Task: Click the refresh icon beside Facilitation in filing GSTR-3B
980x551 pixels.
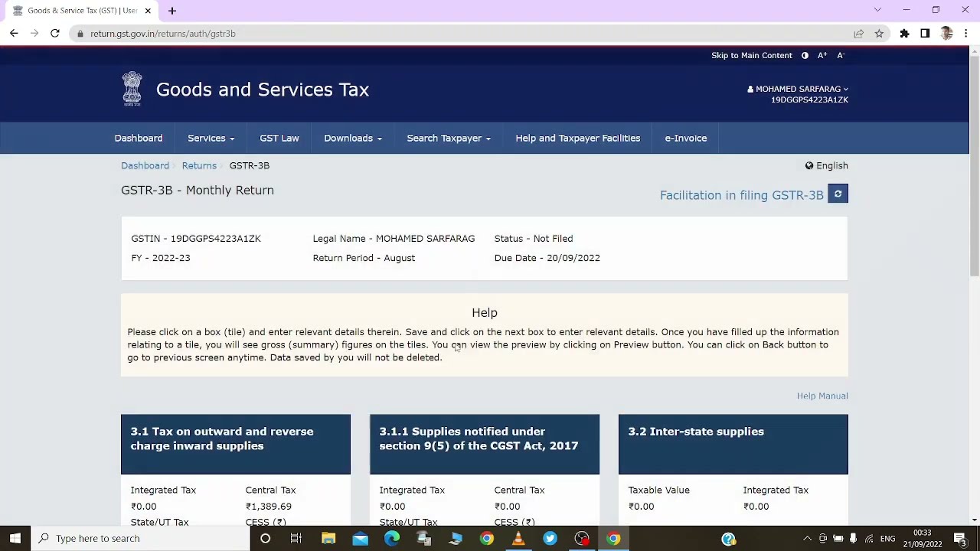Action: tap(838, 194)
